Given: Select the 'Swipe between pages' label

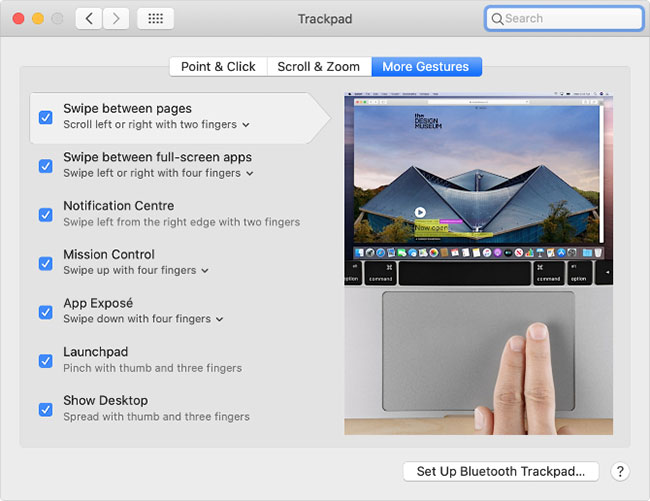Looking at the screenshot, I should coord(127,109).
